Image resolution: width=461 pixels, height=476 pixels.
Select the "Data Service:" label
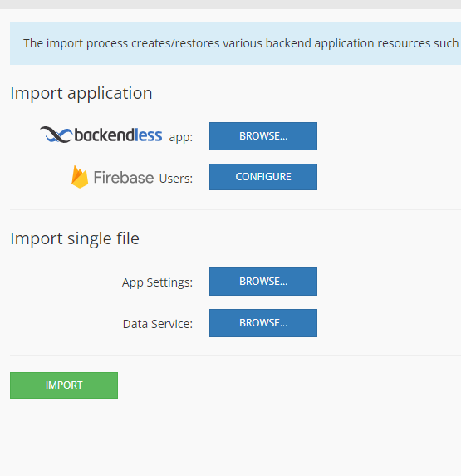(x=158, y=324)
